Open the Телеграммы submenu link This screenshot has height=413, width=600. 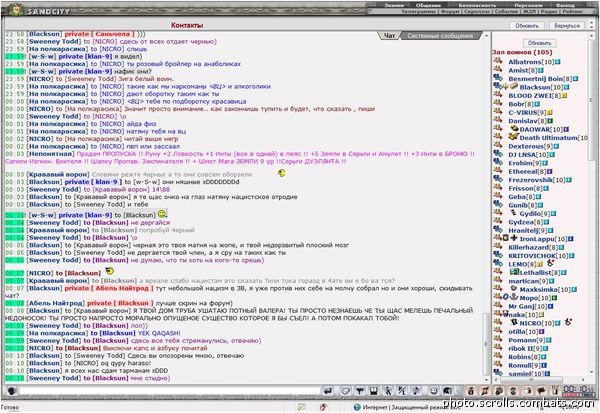click(419, 11)
